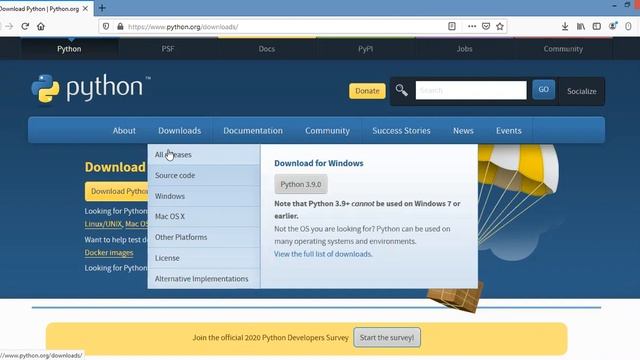Click the yellow Donate button
The height and width of the screenshot is (360, 640).
(x=367, y=91)
